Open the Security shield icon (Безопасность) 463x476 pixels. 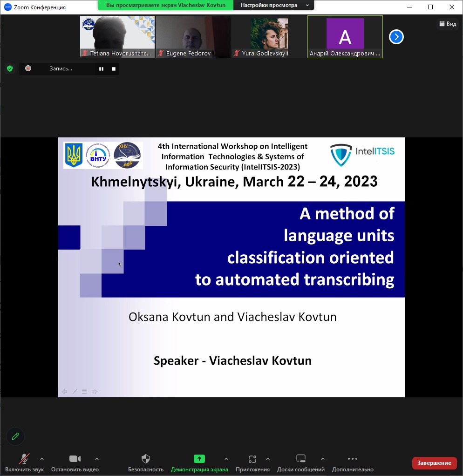[x=146, y=459]
